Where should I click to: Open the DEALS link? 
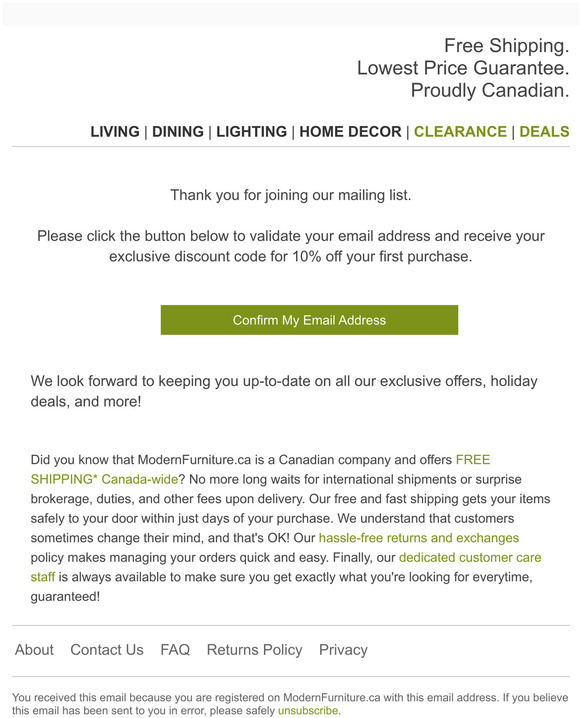[544, 132]
